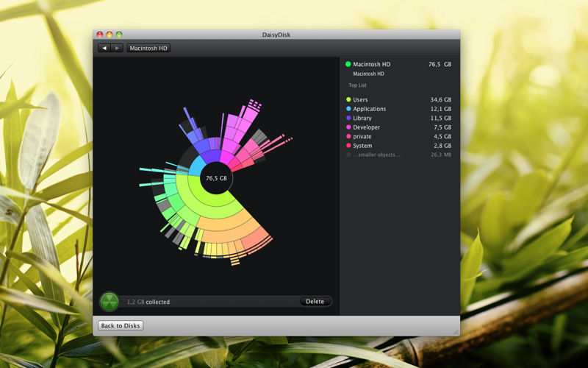
Task: Click the green collector target icon
Action: pos(109,302)
